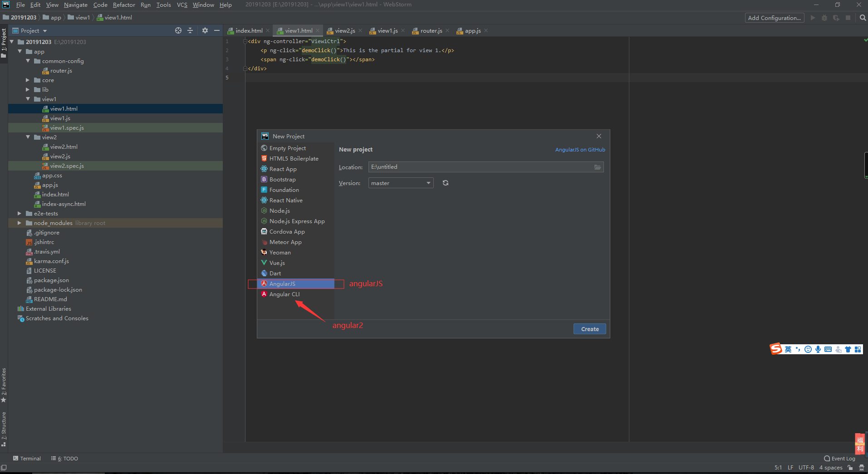Select Empty Project type

click(295, 148)
